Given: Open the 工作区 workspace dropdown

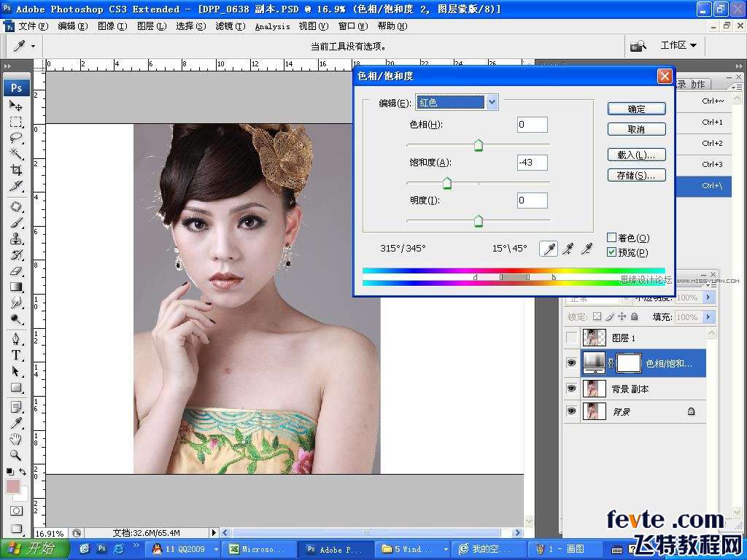Looking at the screenshot, I should [678, 45].
